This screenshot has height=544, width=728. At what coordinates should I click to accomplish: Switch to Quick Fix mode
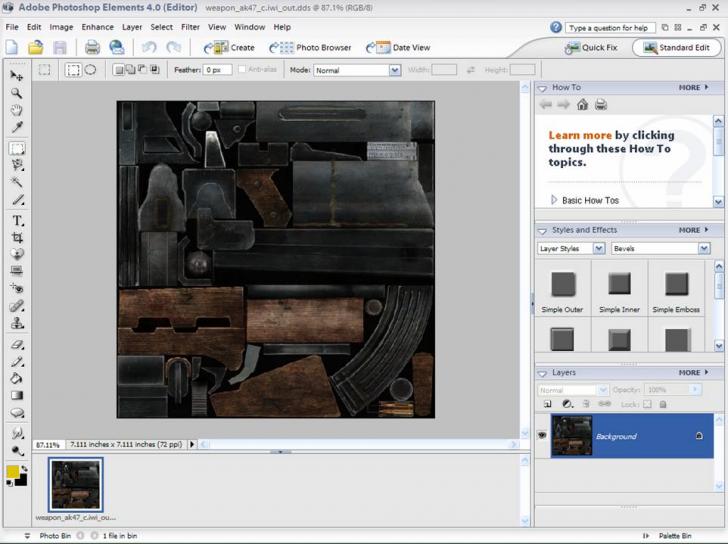click(592, 47)
